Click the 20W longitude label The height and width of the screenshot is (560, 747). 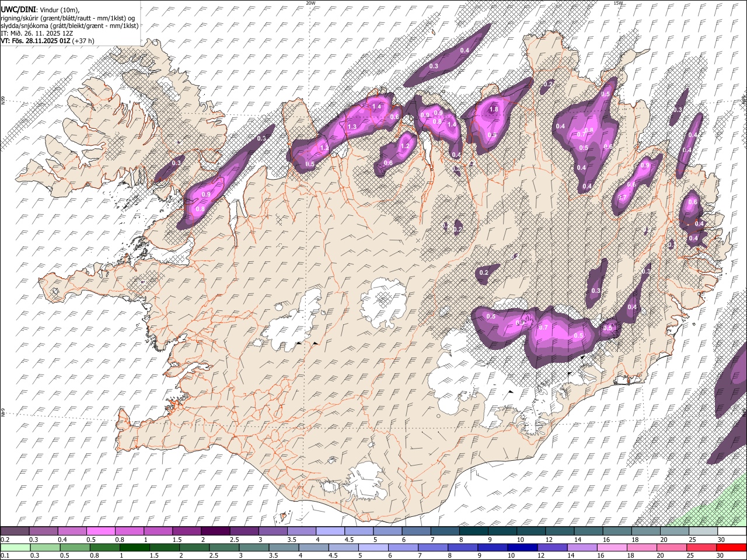pos(310,3)
